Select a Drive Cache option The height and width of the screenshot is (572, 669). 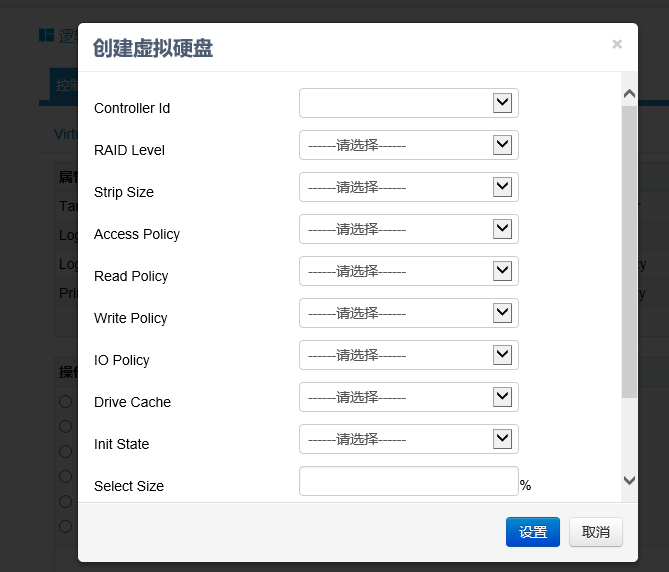coord(408,397)
